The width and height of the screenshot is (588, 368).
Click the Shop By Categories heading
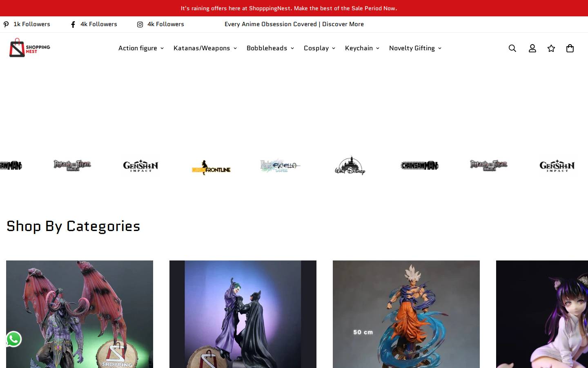73,226
